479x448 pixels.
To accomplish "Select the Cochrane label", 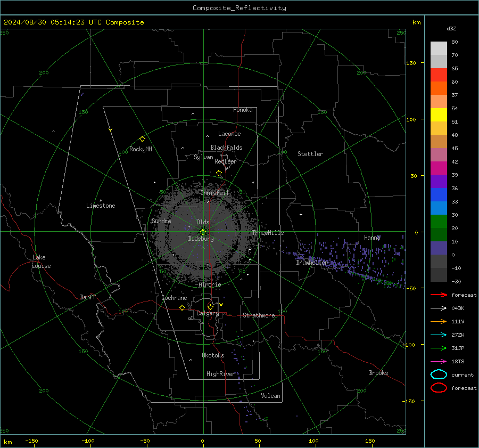I will pos(174,298).
